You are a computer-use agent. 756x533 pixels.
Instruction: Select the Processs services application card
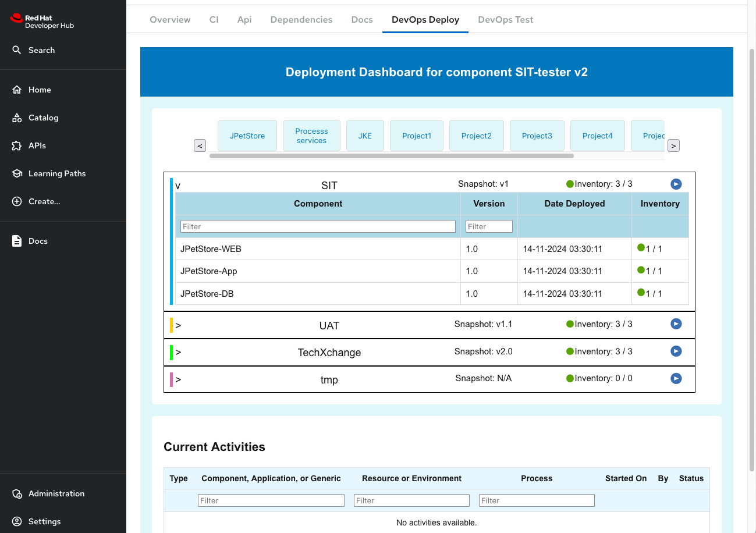point(311,136)
